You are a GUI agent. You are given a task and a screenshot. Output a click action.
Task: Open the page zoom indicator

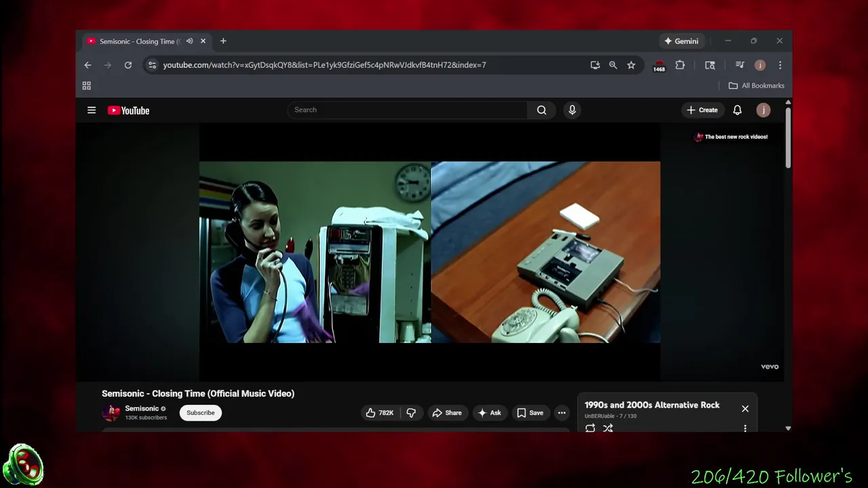[x=613, y=65]
